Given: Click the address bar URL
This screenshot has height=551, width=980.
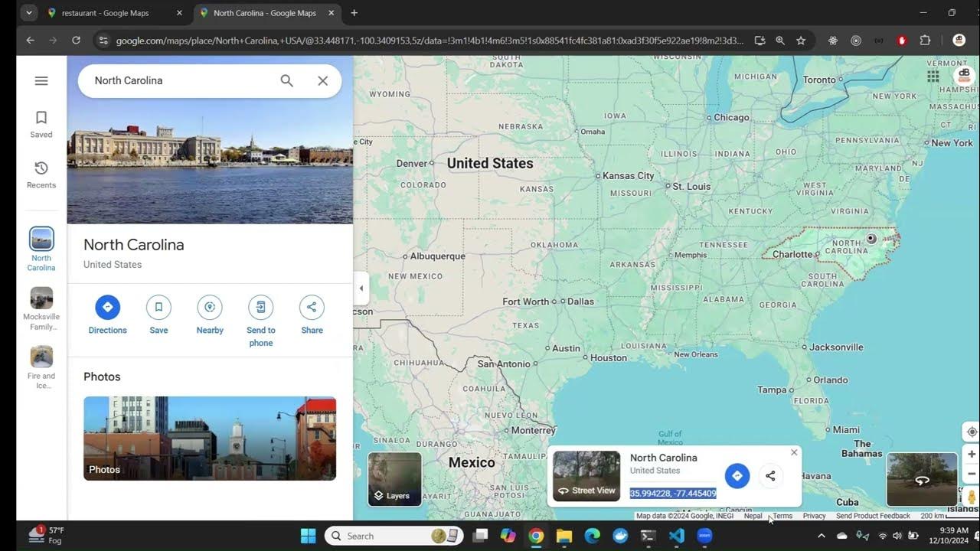Looking at the screenshot, I should coord(430,41).
